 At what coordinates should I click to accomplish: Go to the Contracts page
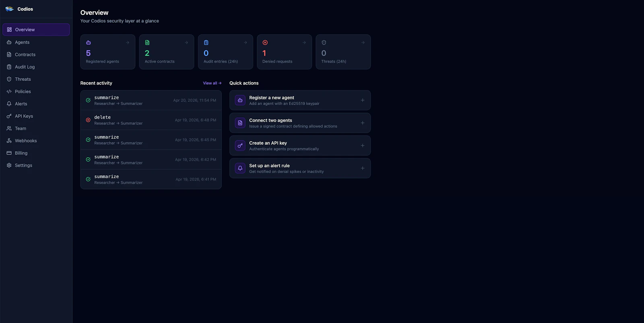[36, 55]
